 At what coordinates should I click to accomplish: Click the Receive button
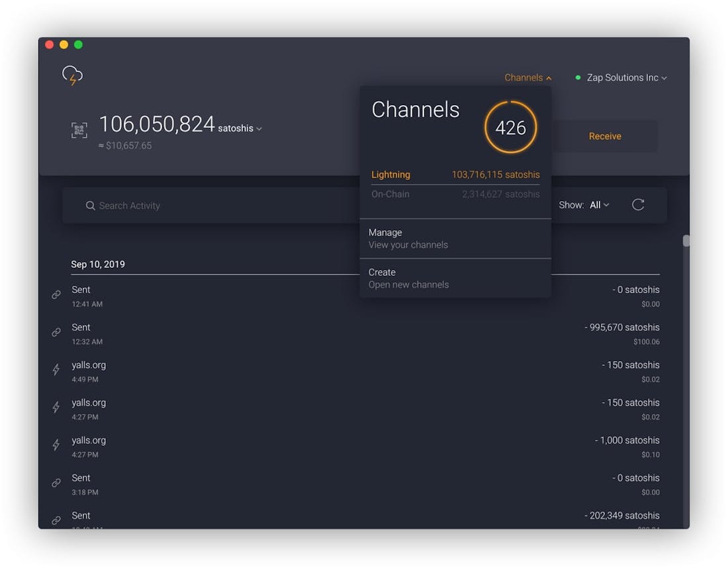tap(604, 136)
